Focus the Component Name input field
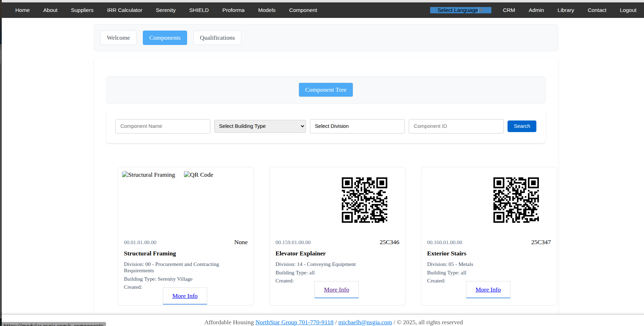 162,126
